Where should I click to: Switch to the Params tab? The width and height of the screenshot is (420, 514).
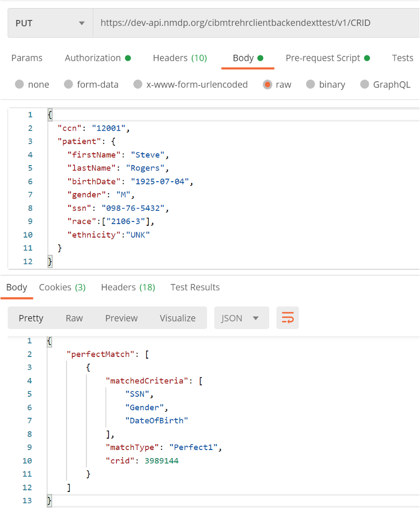tap(27, 58)
